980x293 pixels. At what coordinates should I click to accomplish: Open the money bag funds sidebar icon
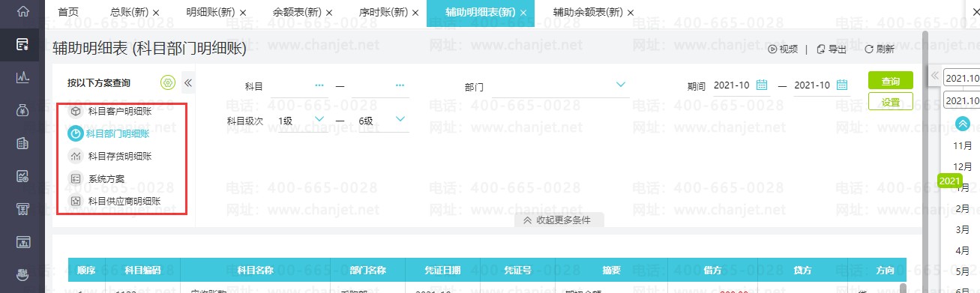click(22, 110)
